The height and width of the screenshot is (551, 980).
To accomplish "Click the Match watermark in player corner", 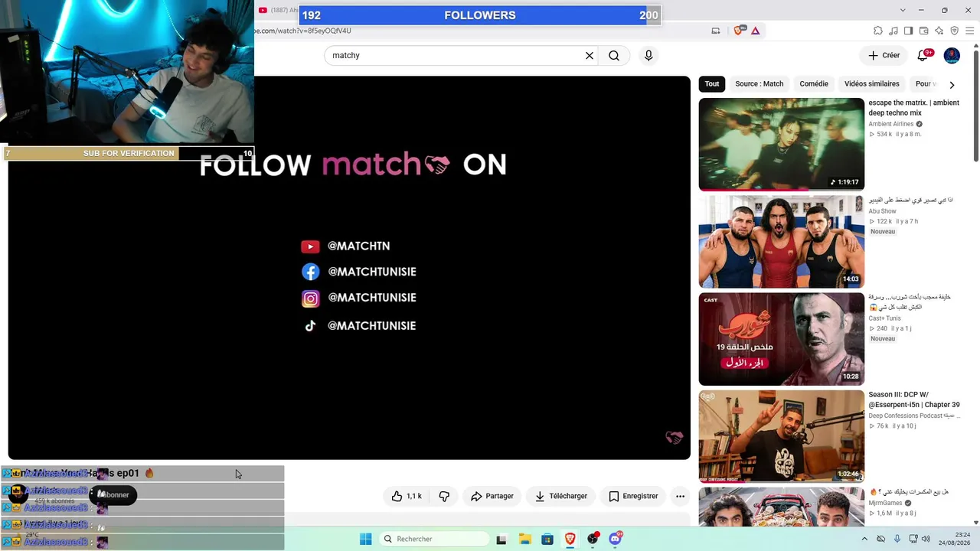I will (x=674, y=438).
